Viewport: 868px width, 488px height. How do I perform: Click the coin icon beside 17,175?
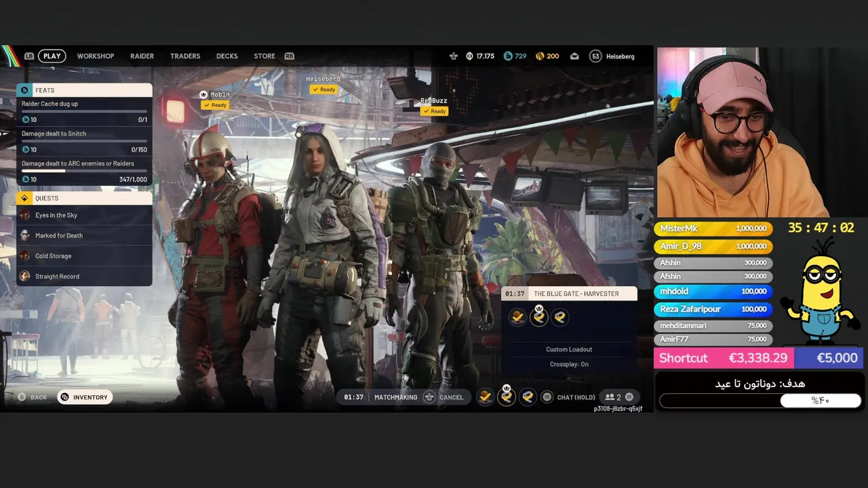point(469,56)
